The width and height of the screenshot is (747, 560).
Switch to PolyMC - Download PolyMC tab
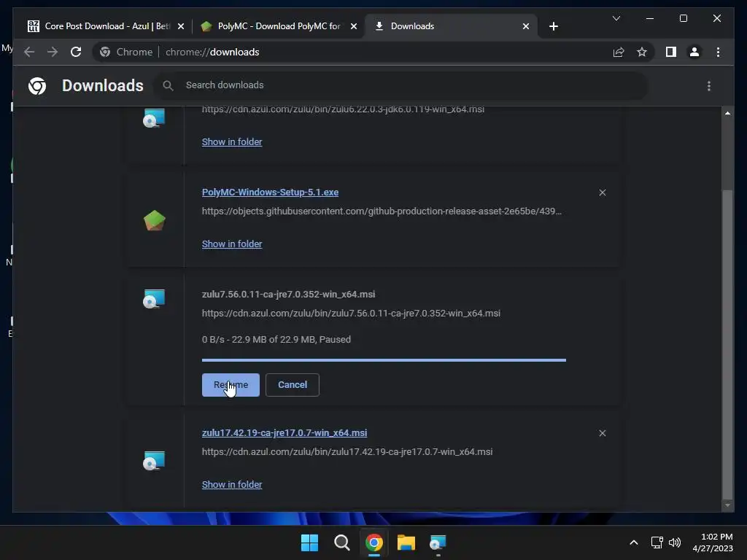click(279, 26)
